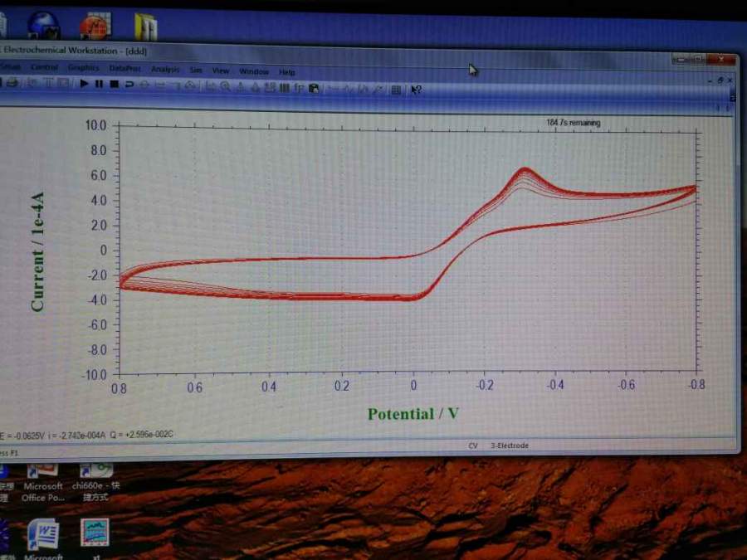The width and height of the screenshot is (747, 560).
Task: Click the 3-Electrode status bar entry
Action: (x=510, y=446)
